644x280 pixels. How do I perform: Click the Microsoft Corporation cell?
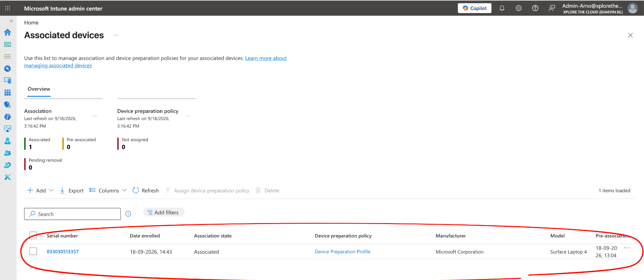[460, 252]
